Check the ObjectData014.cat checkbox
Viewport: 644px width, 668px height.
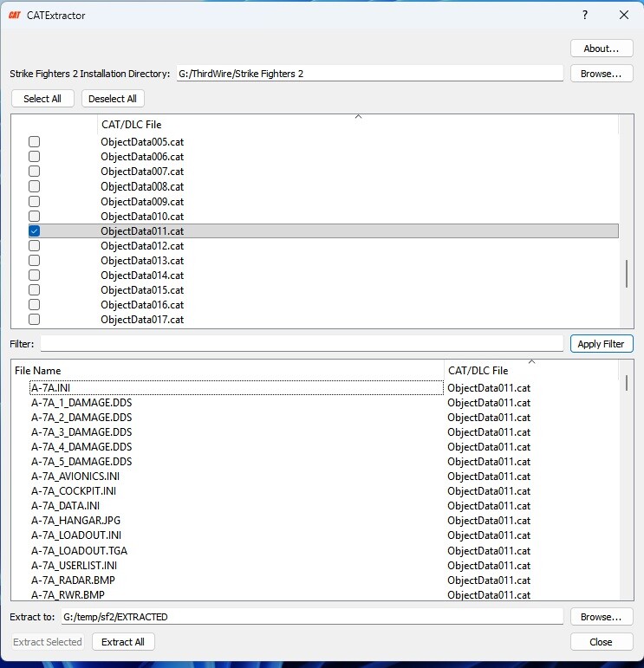pos(34,276)
